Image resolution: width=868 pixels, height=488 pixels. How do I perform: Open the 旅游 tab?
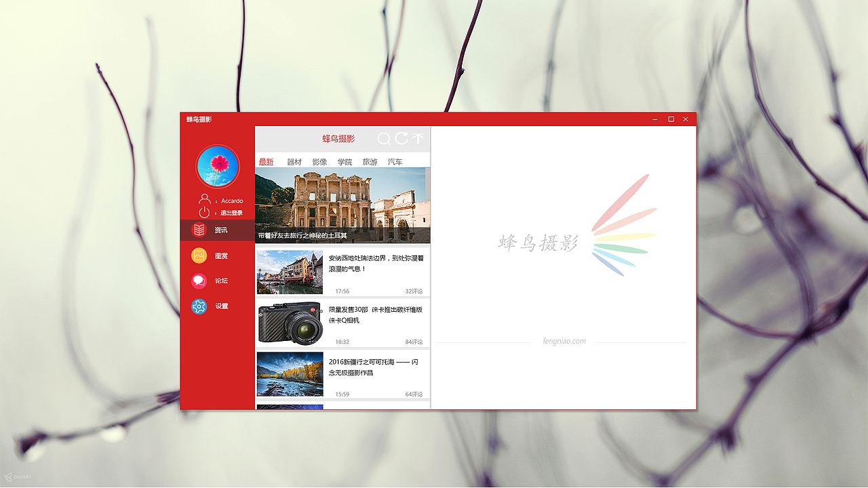[370, 162]
